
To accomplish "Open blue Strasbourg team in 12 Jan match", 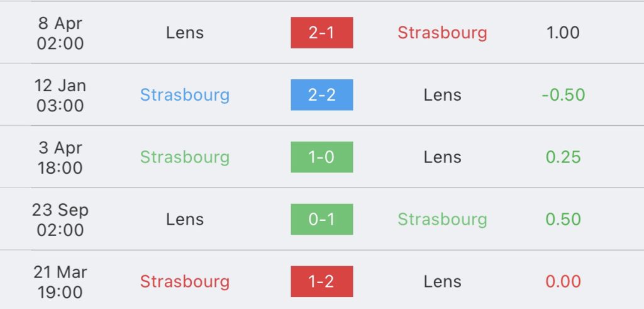I will 185,95.
